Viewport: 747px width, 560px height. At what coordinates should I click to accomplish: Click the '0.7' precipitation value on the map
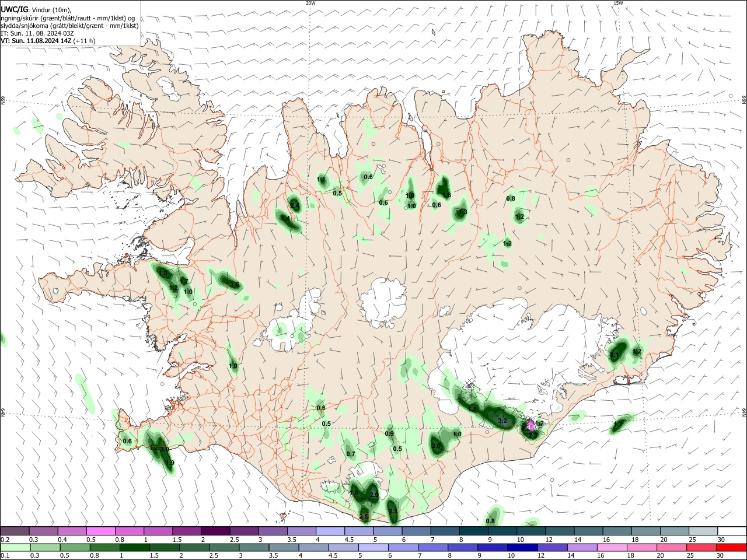point(351,454)
